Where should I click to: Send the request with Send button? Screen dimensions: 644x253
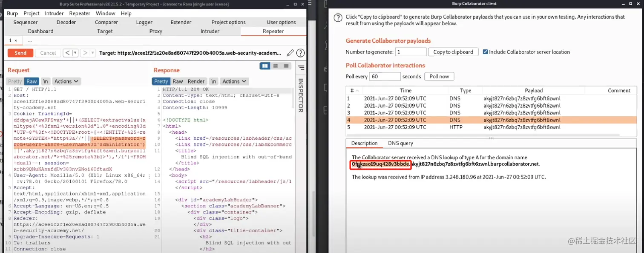[x=20, y=53]
